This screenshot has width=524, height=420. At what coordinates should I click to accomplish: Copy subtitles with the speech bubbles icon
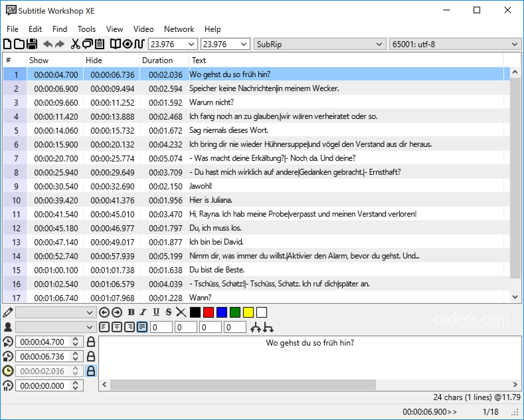point(88,44)
